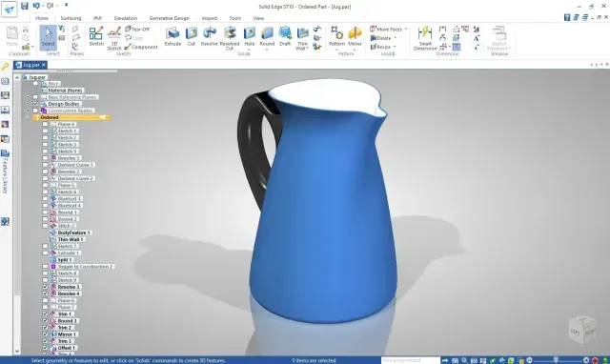Open the Simulation tab
Screen dimensions: 610x364
coord(125,18)
